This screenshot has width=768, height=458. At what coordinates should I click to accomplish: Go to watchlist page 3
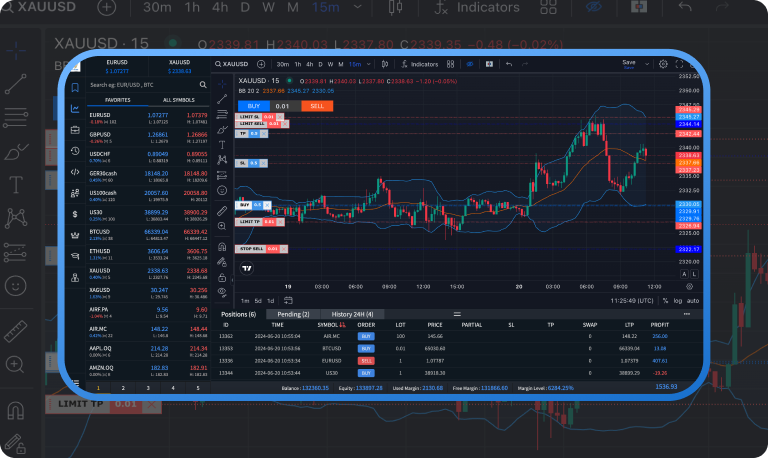coord(148,388)
